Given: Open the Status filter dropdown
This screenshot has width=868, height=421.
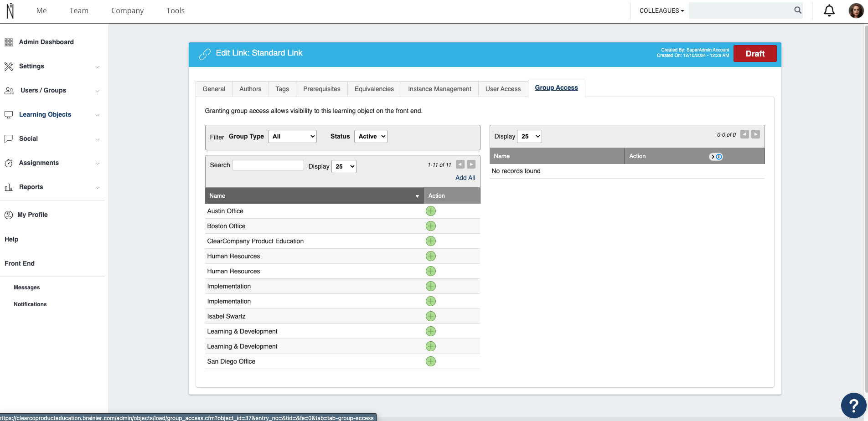Looking at the screenshot, I should (x=371, y=136).
